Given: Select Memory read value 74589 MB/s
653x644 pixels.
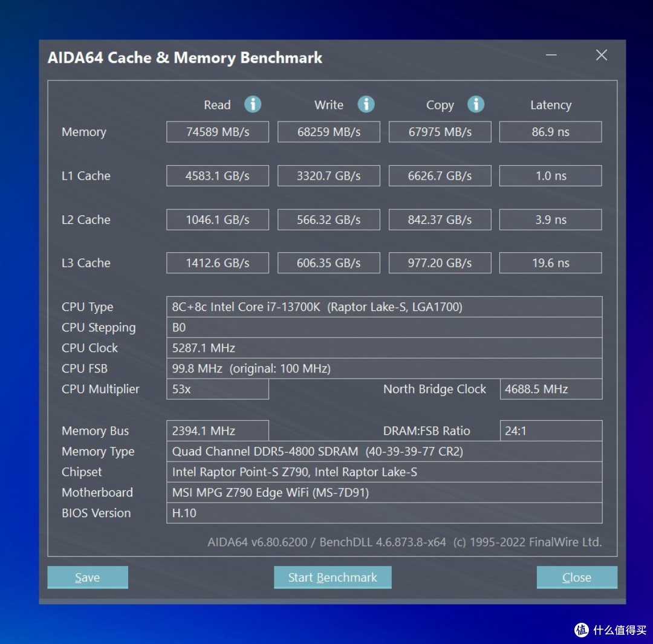Looking at the screenshot, I should [218, 132].
